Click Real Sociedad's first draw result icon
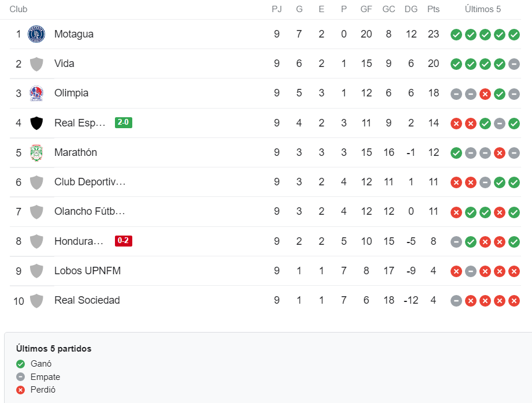Screen dimensions: 532x403 (456, 301)
